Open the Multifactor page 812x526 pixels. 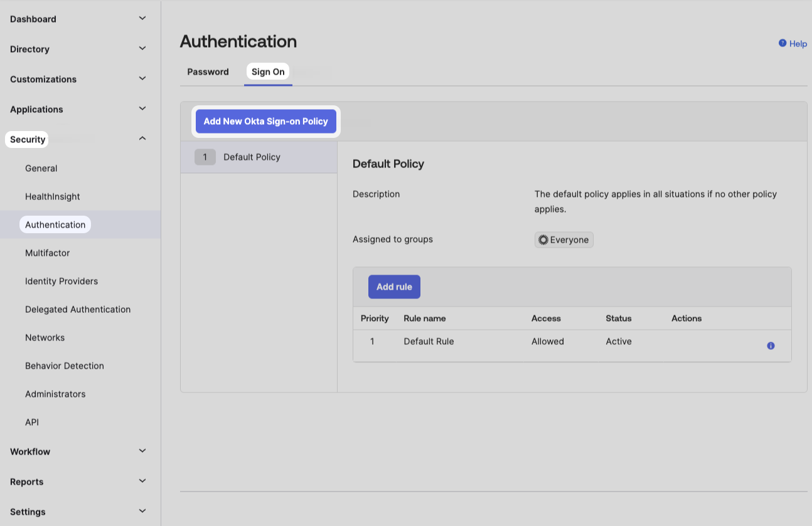tap(47, 253)
